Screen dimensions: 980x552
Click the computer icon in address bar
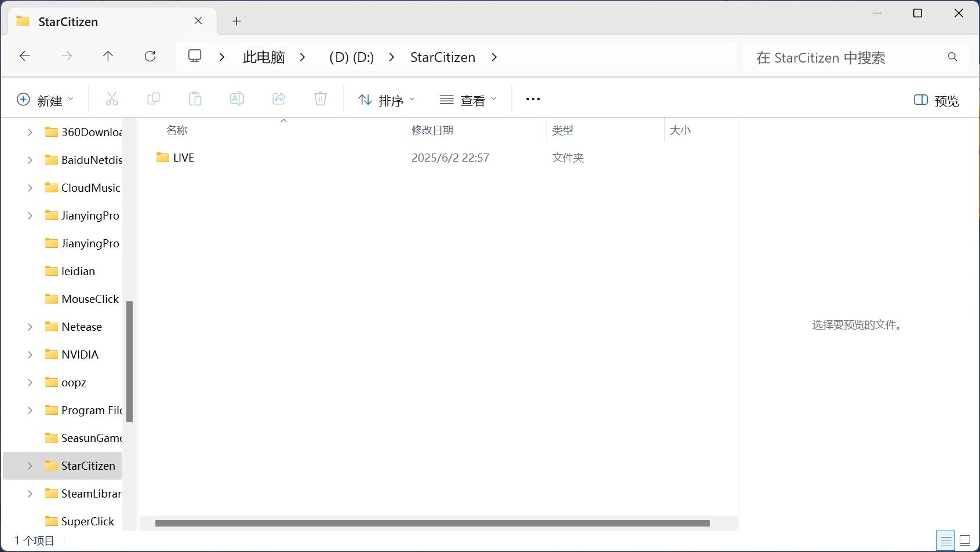[195, 56]
